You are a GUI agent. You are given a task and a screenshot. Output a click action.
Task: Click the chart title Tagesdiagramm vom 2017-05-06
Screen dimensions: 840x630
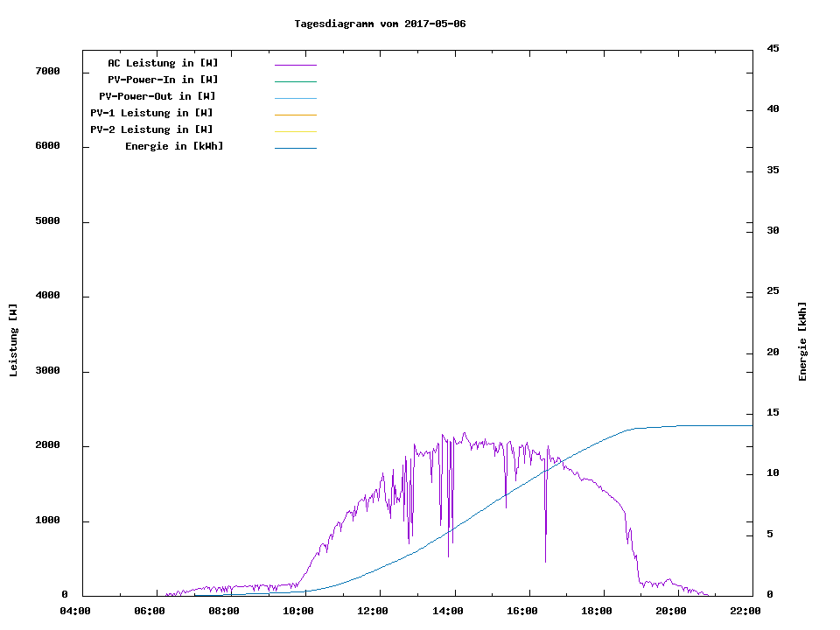[x=380, y=24]
